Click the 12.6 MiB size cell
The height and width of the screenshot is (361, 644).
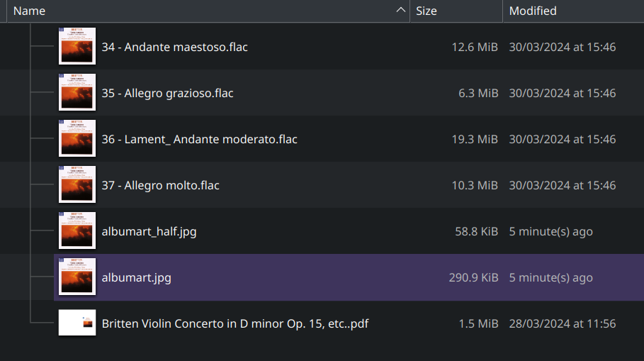[475, 47]
